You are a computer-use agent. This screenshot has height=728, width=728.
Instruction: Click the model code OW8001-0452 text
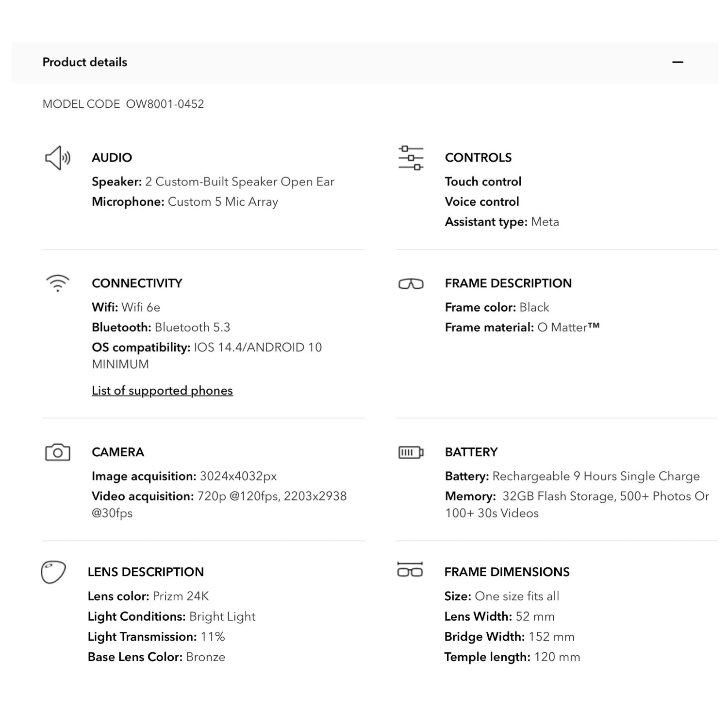[165, 104]
